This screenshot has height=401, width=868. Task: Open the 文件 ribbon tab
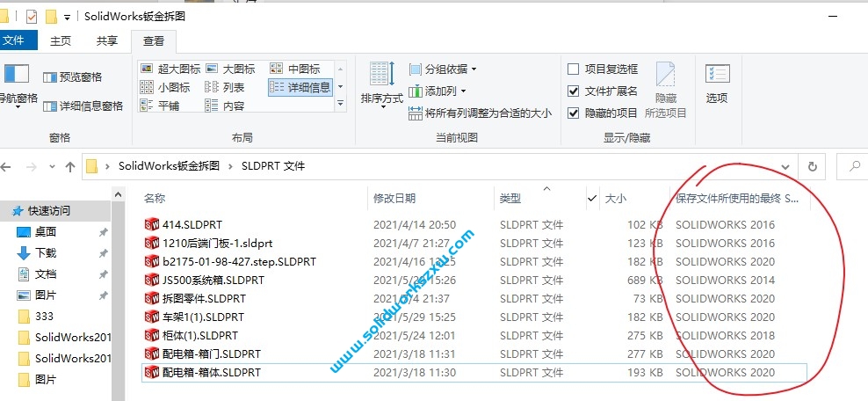pyautogui.click(x=17, y=40)
